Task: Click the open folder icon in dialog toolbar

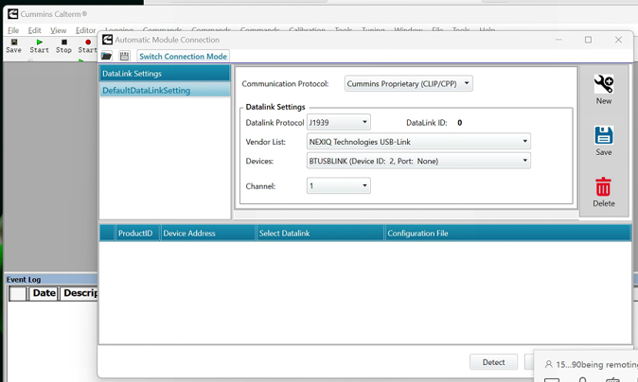Action: pyautogui.click(x=107, y=56)
